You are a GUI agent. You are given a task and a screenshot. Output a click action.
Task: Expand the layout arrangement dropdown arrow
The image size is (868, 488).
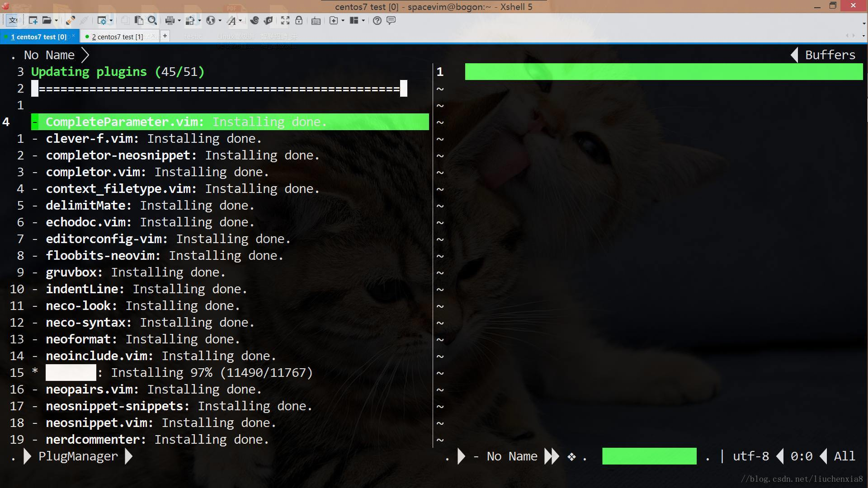pyautogui.click(x=363, y=20)
